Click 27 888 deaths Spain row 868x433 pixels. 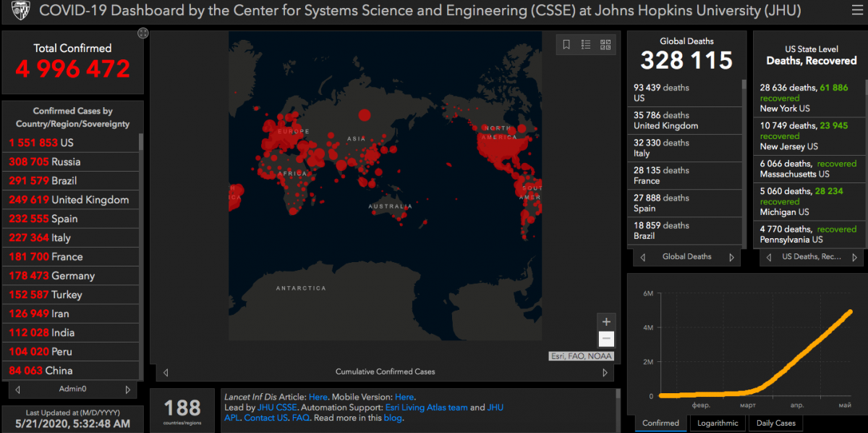click(x=684, y=203)
